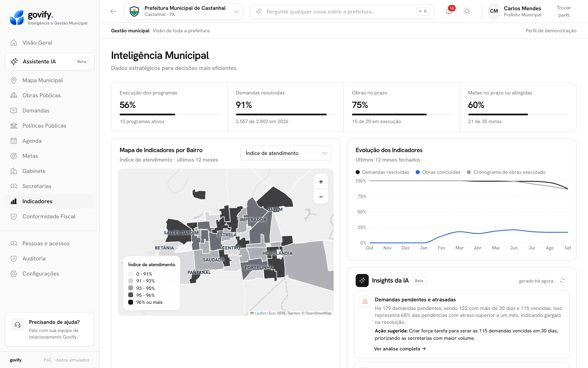Click the 91% Demandas resolvidas value

click(x=244, y=105)
